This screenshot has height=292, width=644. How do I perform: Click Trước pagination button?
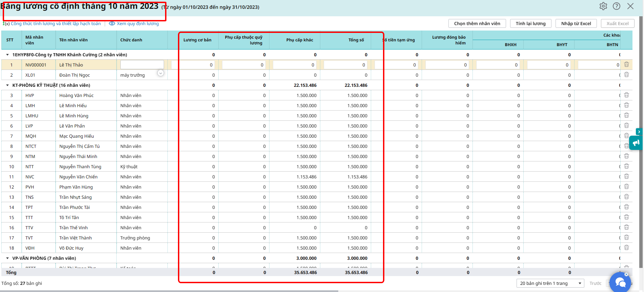click(x=595, y=283)
